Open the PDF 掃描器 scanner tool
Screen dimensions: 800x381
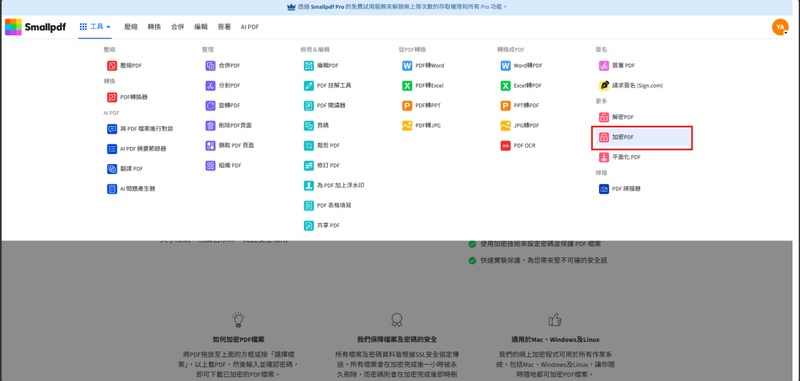(619, 189)
